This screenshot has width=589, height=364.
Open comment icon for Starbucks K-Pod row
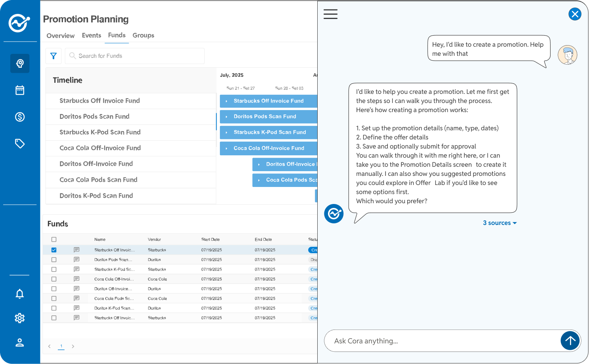76,269
